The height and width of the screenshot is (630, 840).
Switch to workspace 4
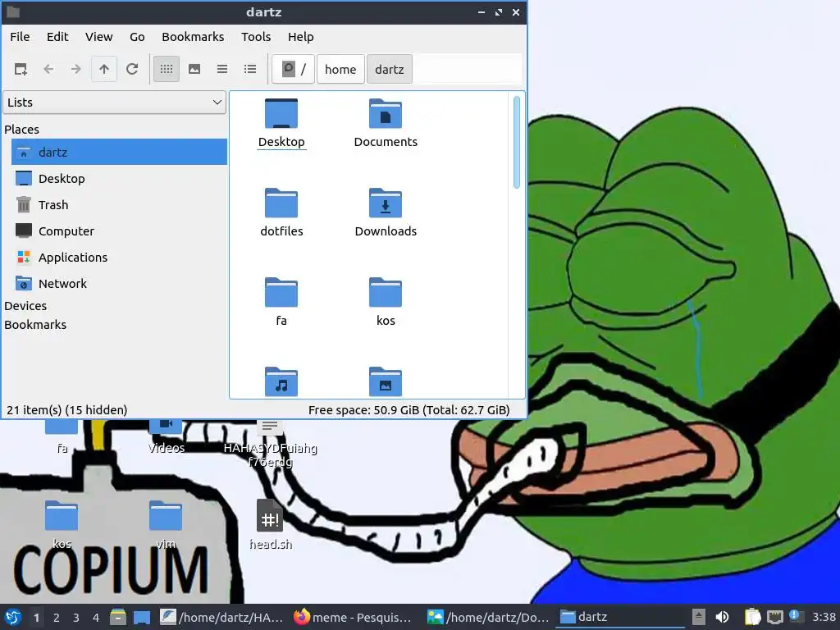click(x=96, y=618)
